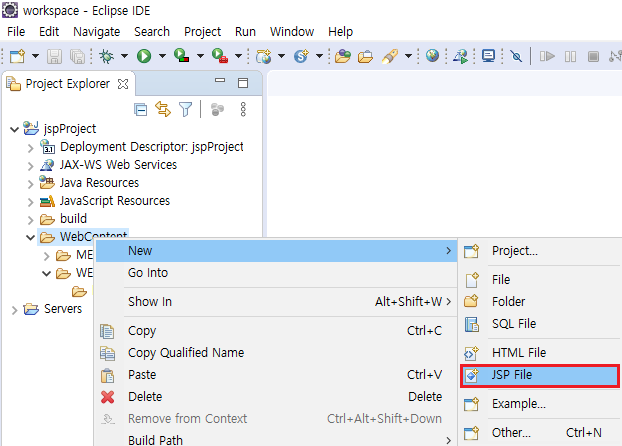
Task: Open the Window menu
Action: pyautogui.click(x=292, y=31)
